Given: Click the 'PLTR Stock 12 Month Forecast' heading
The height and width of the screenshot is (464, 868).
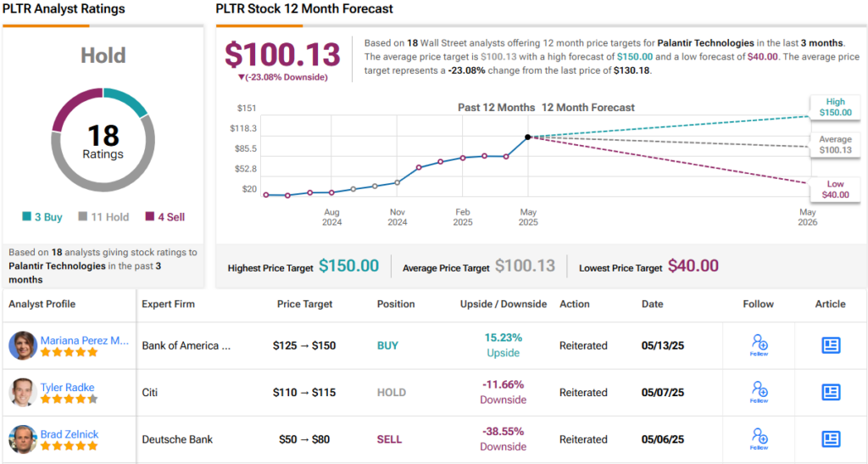Looking at the screenshot, I should [304, 8].
